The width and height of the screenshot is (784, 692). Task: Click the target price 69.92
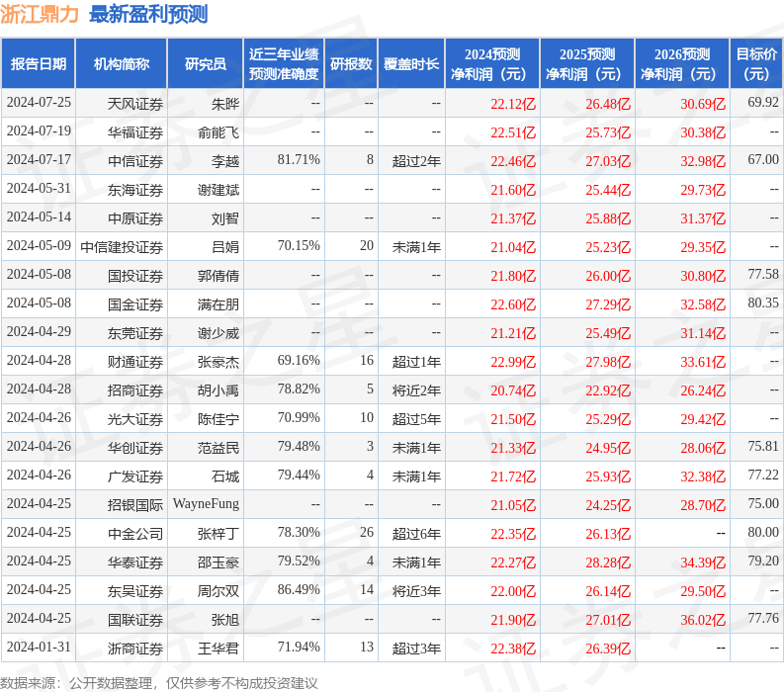click(x=763, y=102)
